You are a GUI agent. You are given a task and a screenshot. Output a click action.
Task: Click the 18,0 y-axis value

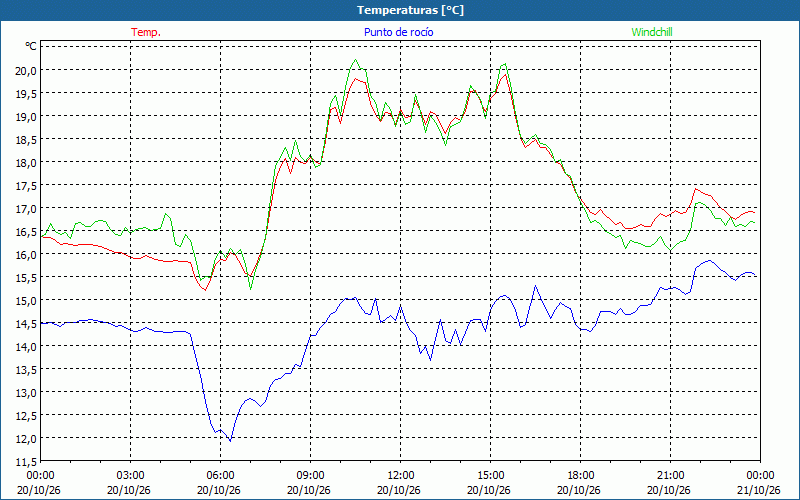(x=27, y=162)
